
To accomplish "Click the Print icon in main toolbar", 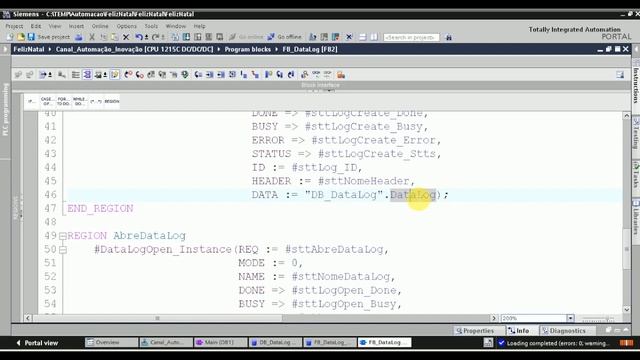I will click(79, 37).
